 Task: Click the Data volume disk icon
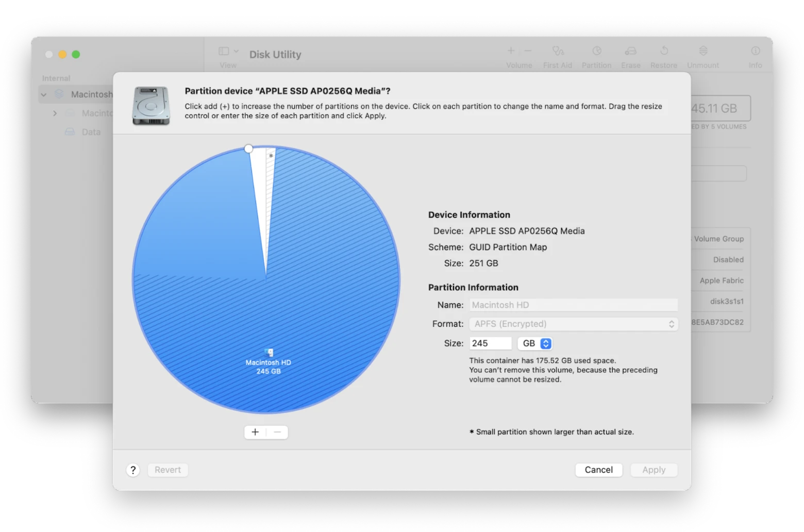[70, 132]
